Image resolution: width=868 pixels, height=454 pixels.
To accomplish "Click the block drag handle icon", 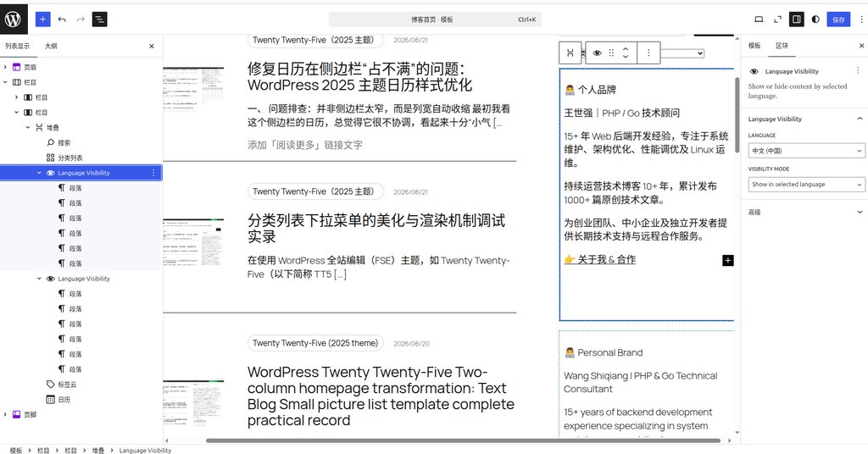I will coord(612,53).
